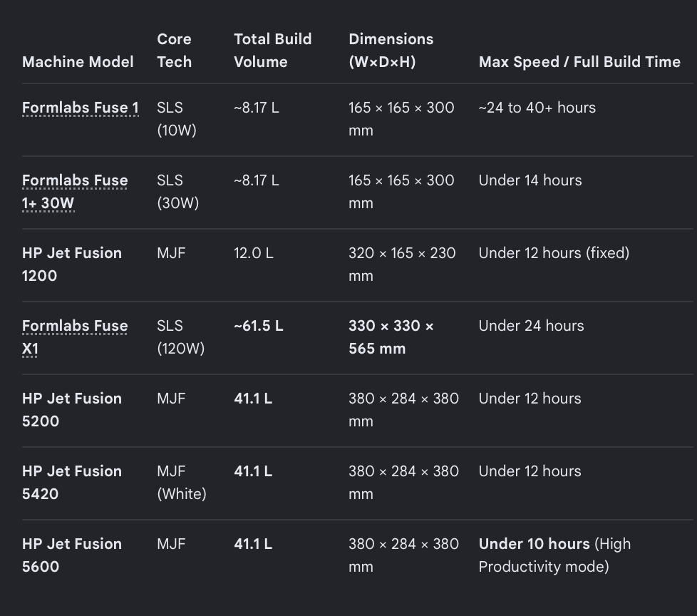Select the HP Jet Fusion 5420 model cell

pos(71,482)
